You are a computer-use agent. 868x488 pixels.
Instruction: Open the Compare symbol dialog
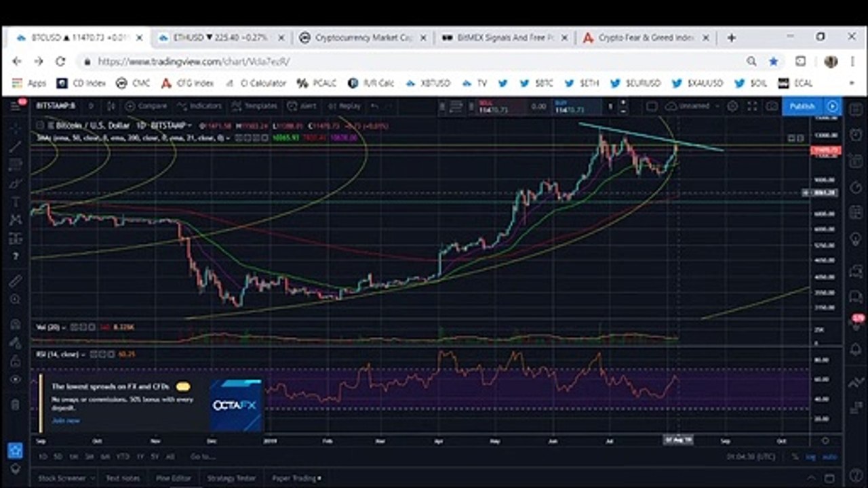[x=146, y=106]
